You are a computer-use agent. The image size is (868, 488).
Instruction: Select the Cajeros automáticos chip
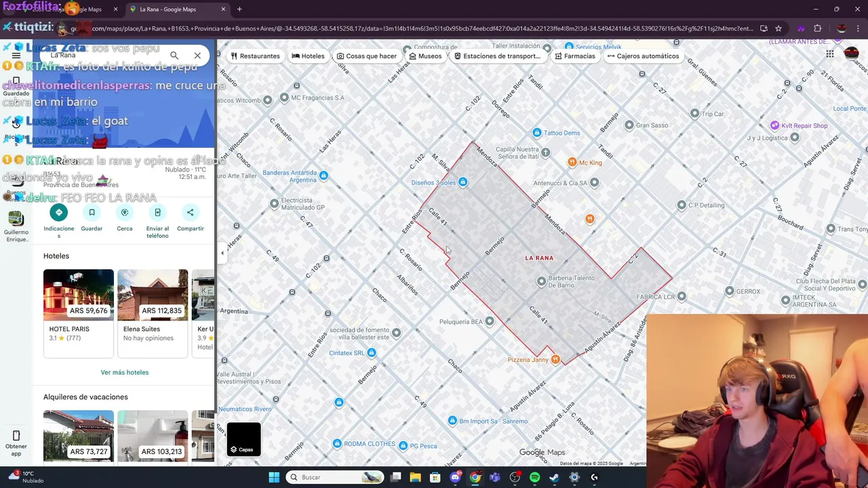tap(643, 56)
